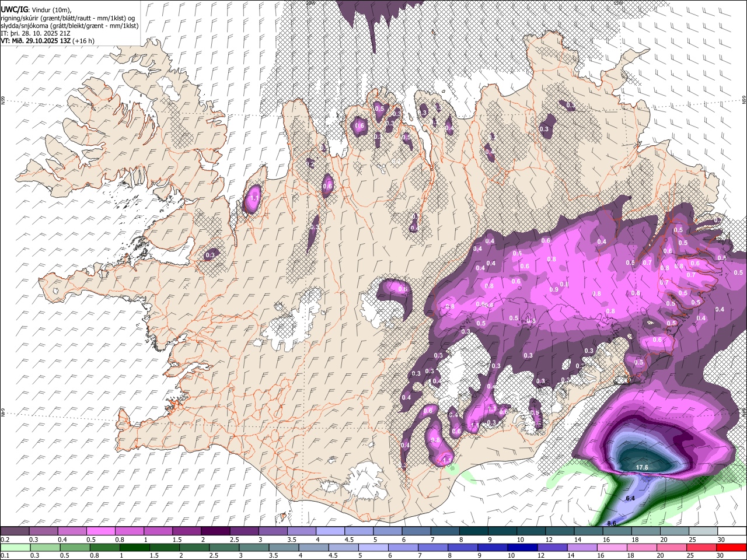
Task: Pick the deep blue 10 swatch in rain legend
Action: (x=522, y=547)
